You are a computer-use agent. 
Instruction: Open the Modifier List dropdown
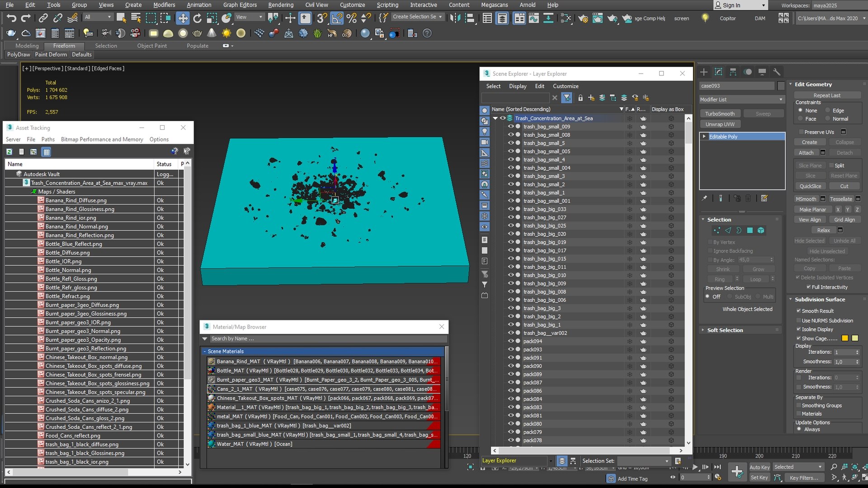point(741,99)
